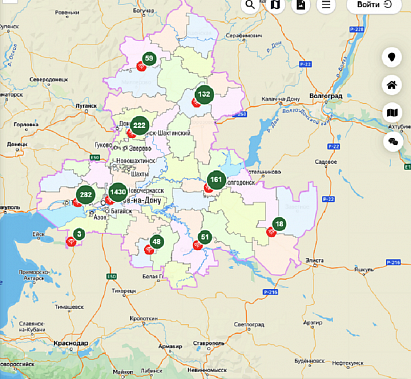The image size is (411, 379).
Task: Open the green cluster marker 18
Action: (x=279, y=224)
